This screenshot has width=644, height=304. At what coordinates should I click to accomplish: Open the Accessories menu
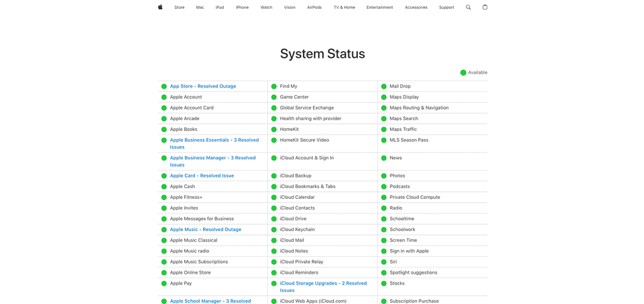pyautogui.click(x=416, y=8)
